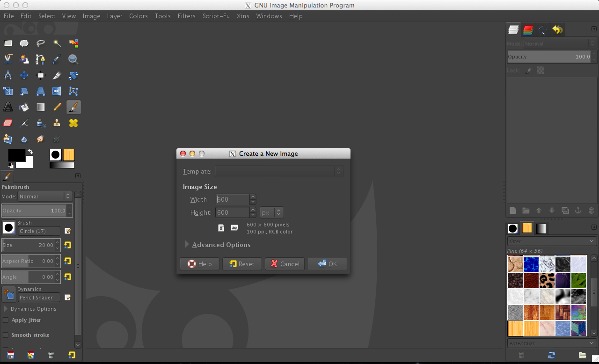Open the Paintbrush Mode dropdown

[45, 197]
